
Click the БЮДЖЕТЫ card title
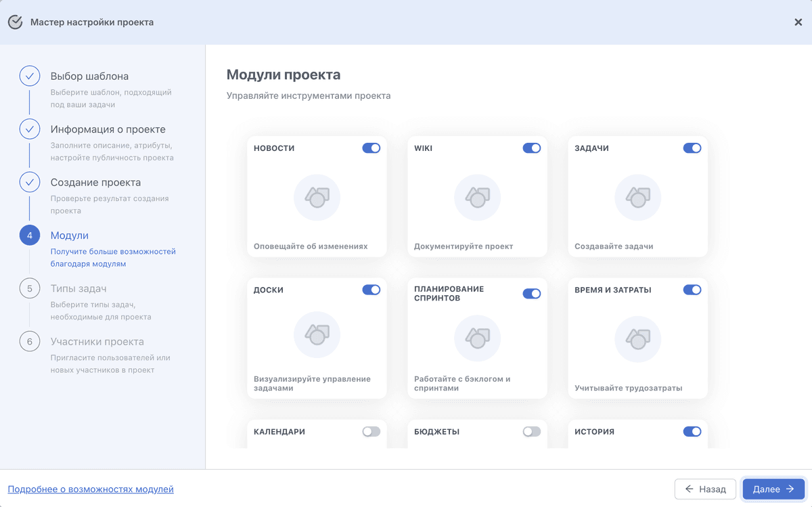(x=437, y=431)
